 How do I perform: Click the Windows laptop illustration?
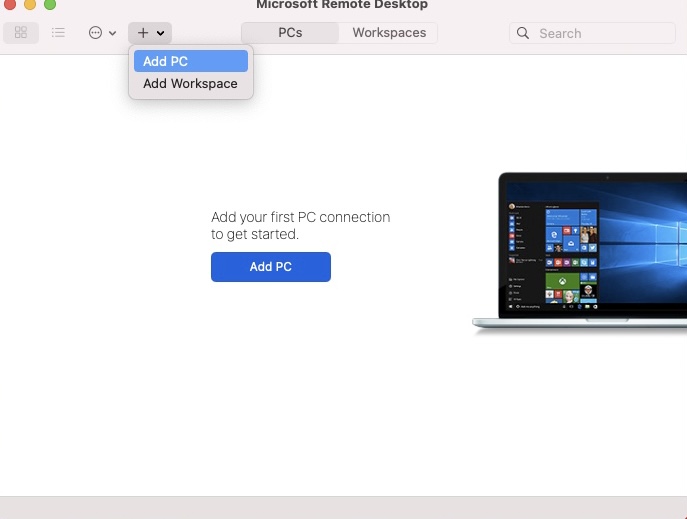tap(580, 252)
